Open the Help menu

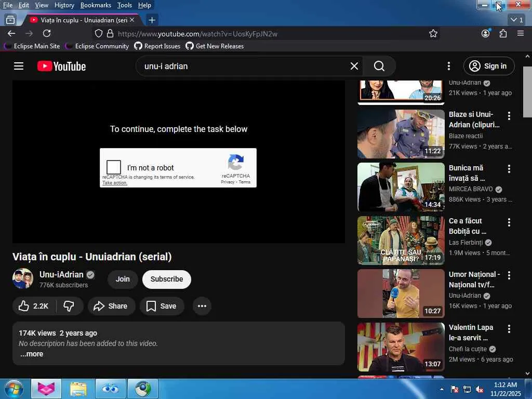pos(144,5)
